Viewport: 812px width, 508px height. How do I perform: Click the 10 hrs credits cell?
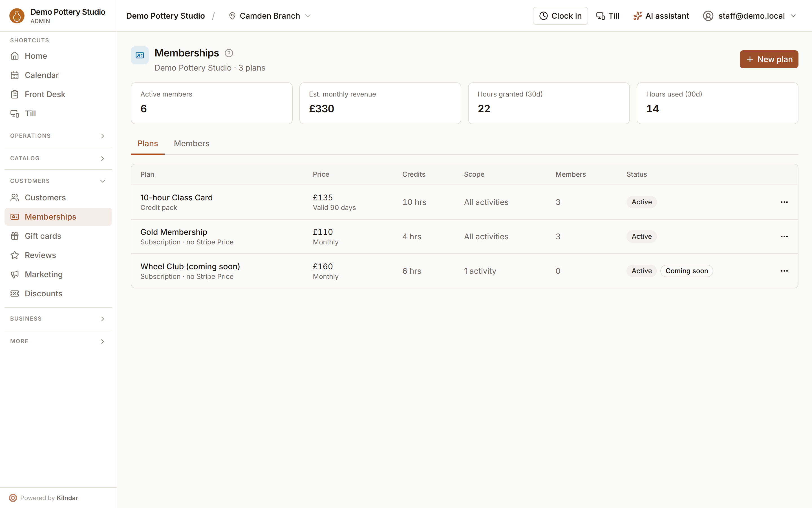tap(414, 202)
